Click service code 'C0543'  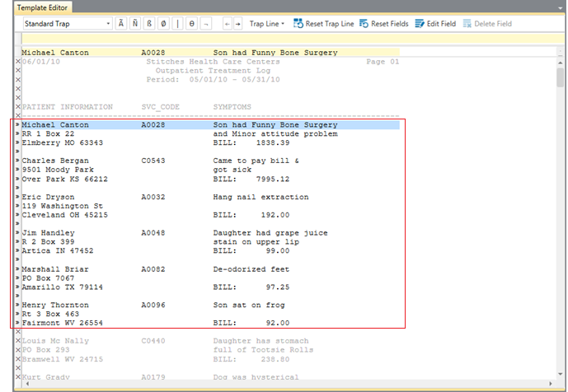153,161
